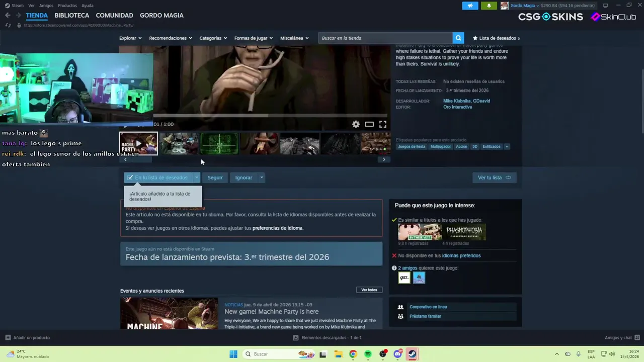Open Spotify from the taskbar
The image size is (644, 362).
[368, 354]
